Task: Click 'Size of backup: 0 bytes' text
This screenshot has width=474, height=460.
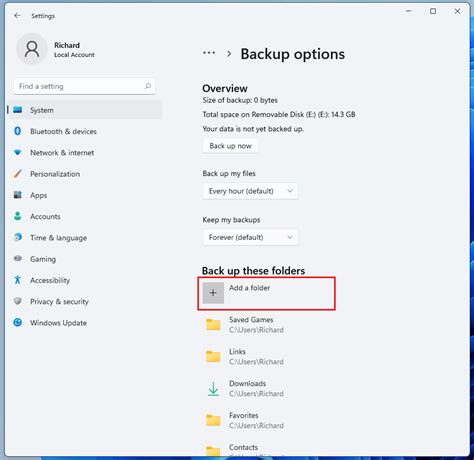Action: [x=240, y=100]
